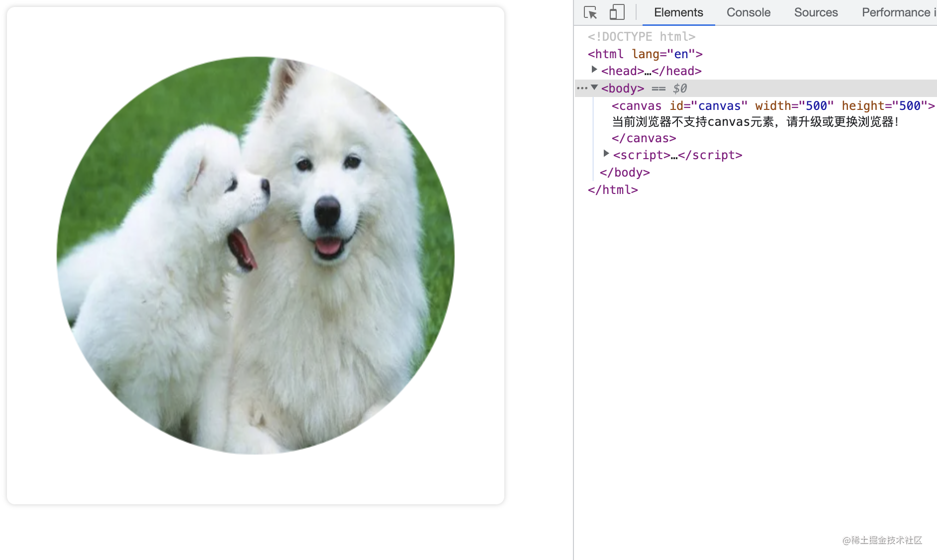Open the three-dot actions beside body
937x560 pixels.
tap(582, 88)
